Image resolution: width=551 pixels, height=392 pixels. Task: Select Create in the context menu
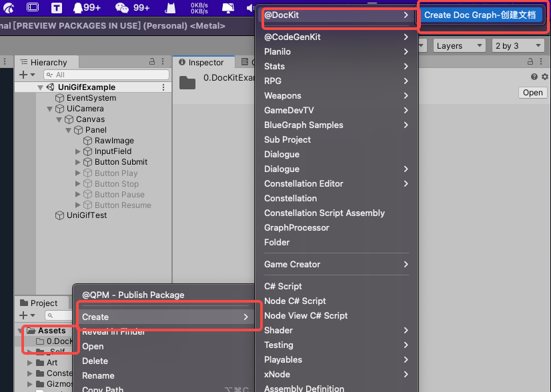[x=165, y=317]
